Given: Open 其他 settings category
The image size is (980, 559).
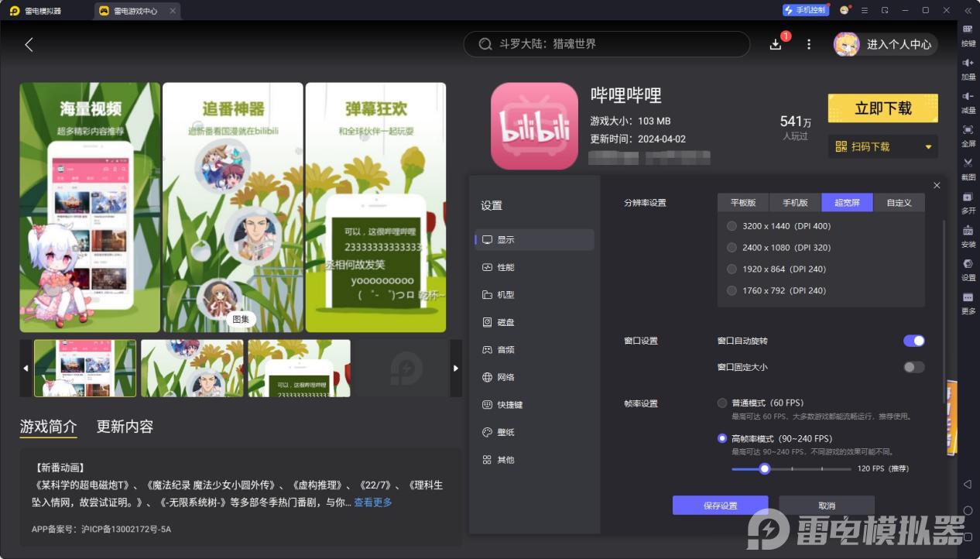Looking at the screenshot, I should (x=535, y=460).
